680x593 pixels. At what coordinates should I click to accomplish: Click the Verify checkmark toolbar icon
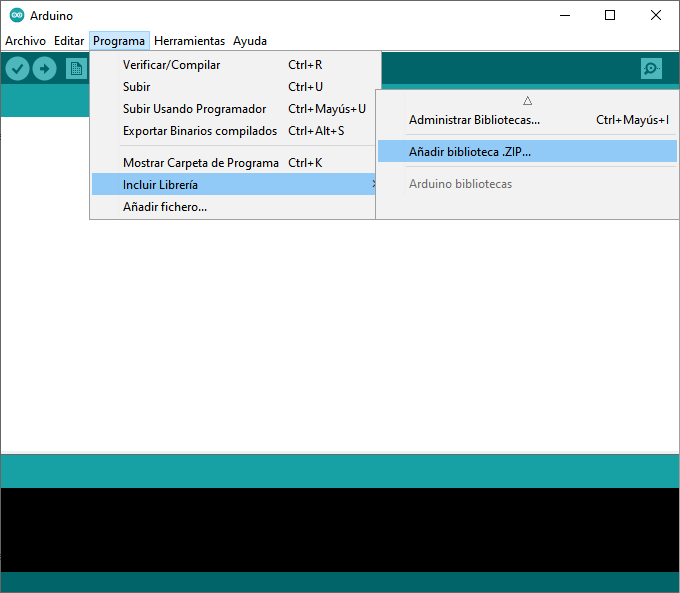pyautogui.click(x=17, y=69)
